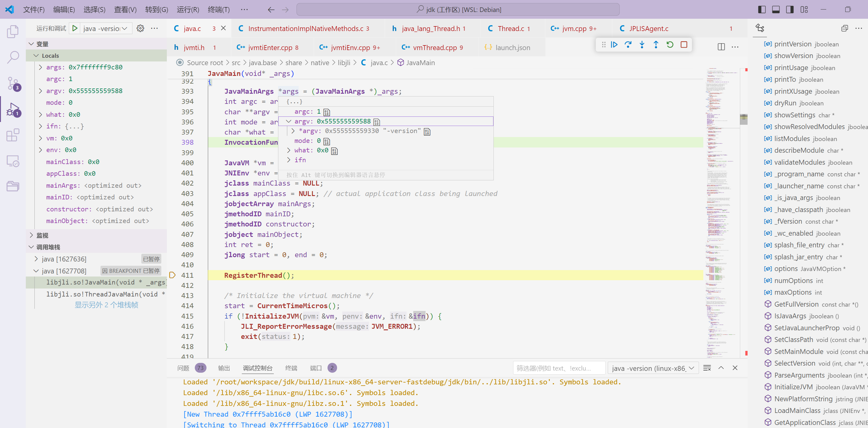Stop the debug session
This screenshot has width=868, height=428.
(x=684, y=45)
